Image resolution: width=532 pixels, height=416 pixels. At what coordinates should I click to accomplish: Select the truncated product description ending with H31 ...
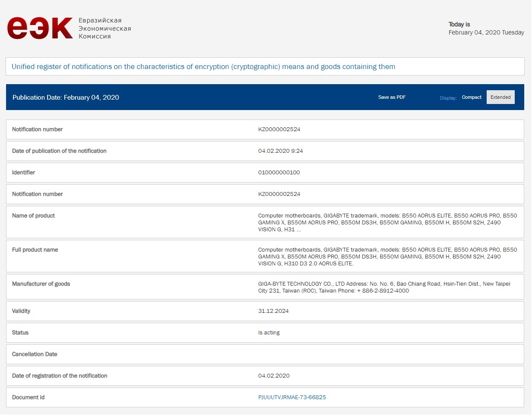(387, 222)
